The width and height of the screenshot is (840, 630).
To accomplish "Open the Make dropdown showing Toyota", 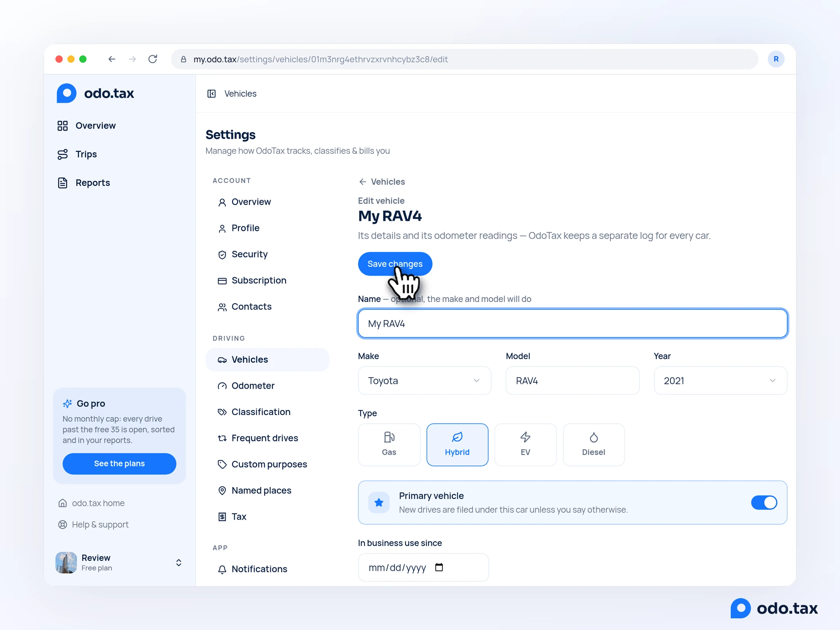I will [424, 381].
